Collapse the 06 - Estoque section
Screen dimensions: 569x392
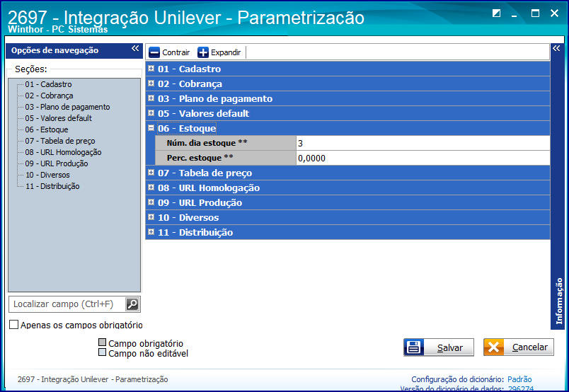pyautogui.click(x=151, y=128)
